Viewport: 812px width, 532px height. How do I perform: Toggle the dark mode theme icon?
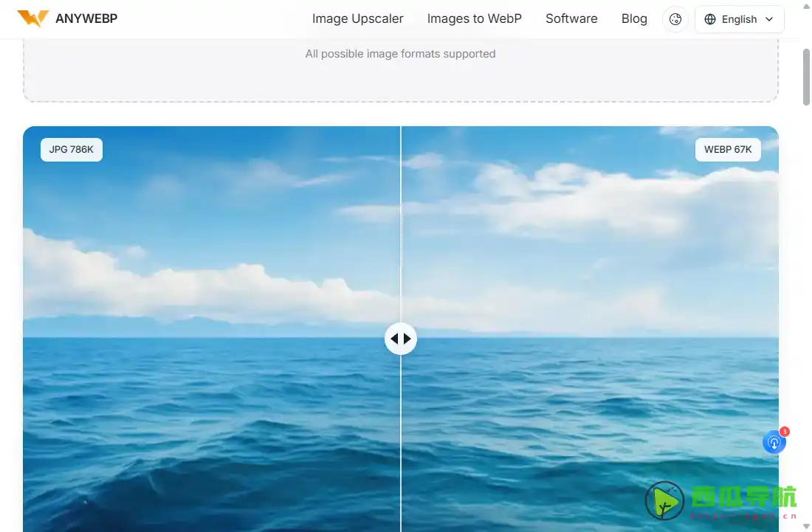click(x=675, y=19)
